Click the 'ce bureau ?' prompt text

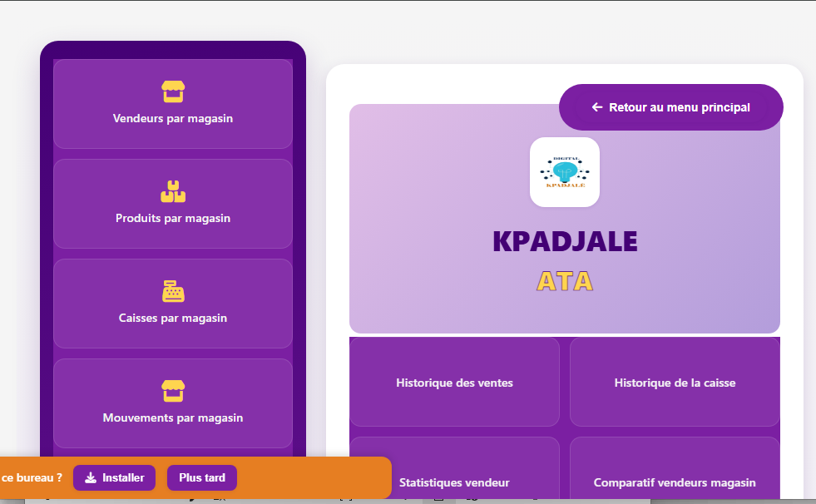pos(32,477)
